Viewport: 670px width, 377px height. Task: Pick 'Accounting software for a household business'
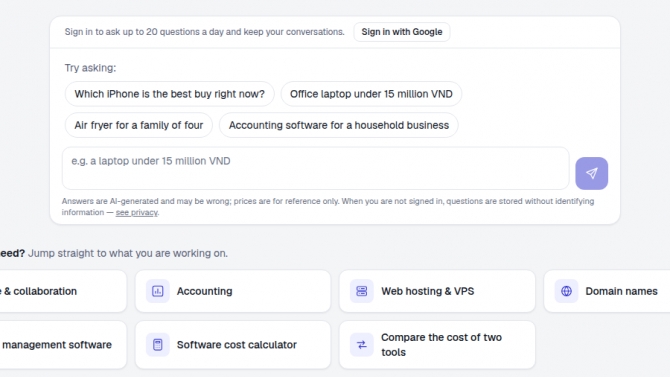click(339, 125)
